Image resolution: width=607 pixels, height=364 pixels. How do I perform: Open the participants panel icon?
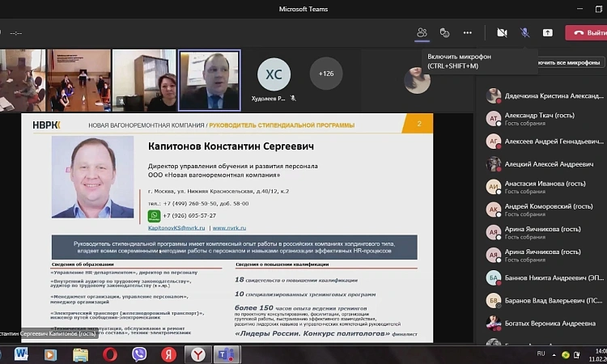[x=422, y=33]
